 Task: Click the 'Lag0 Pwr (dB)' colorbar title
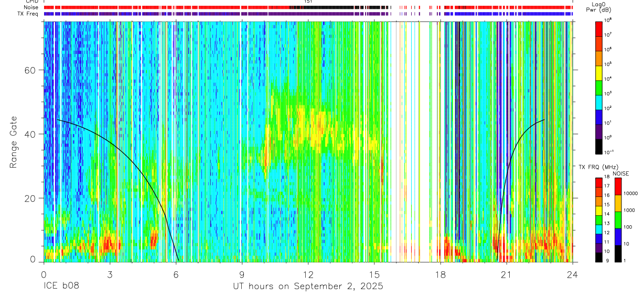click(600, 6)
